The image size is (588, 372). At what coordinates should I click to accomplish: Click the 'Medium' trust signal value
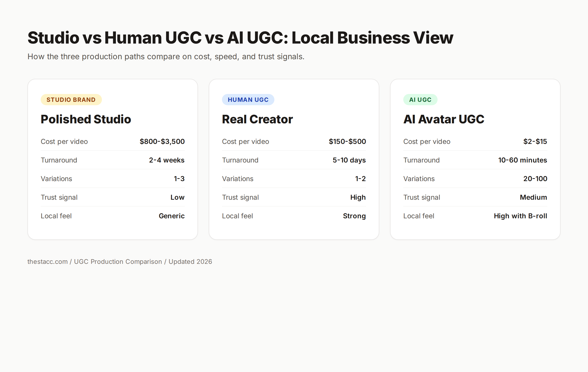(x=533, y=197)
